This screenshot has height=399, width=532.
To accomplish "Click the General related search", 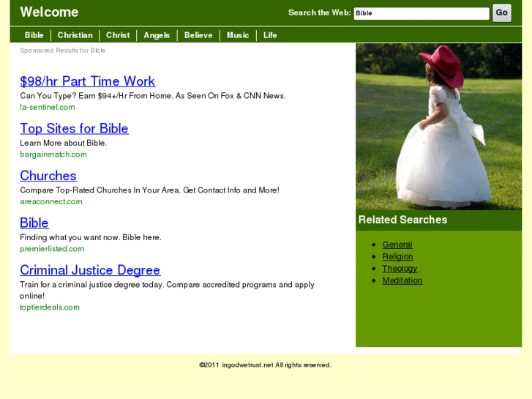I will point(397,245).
